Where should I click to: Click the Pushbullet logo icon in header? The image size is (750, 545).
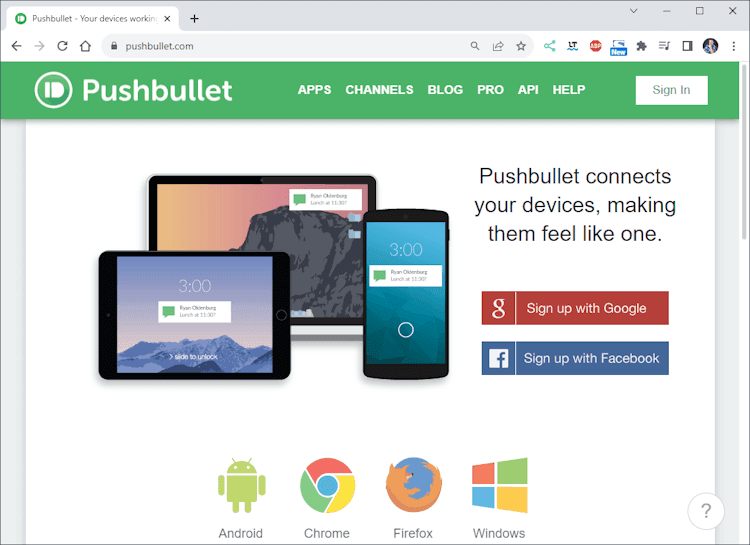[x=54, y=90]
